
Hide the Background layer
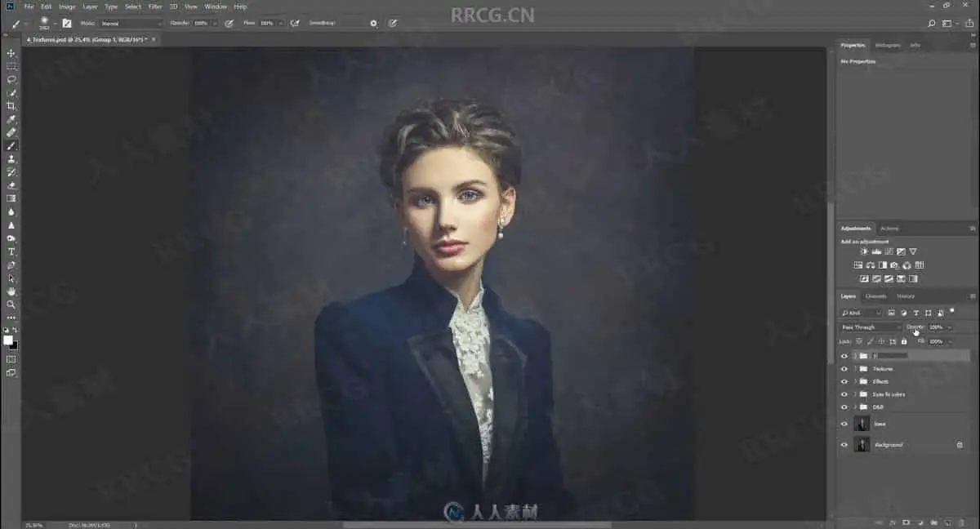click(844, 445)
